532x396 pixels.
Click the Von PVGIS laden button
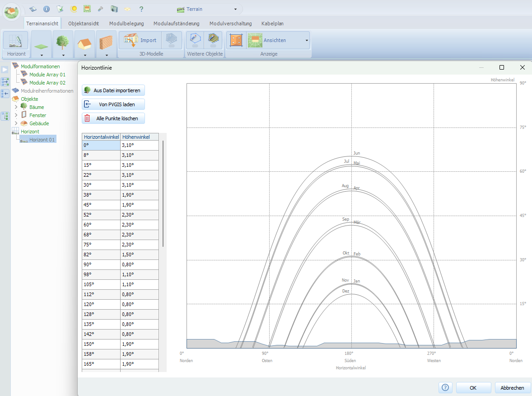pos(113,104)
